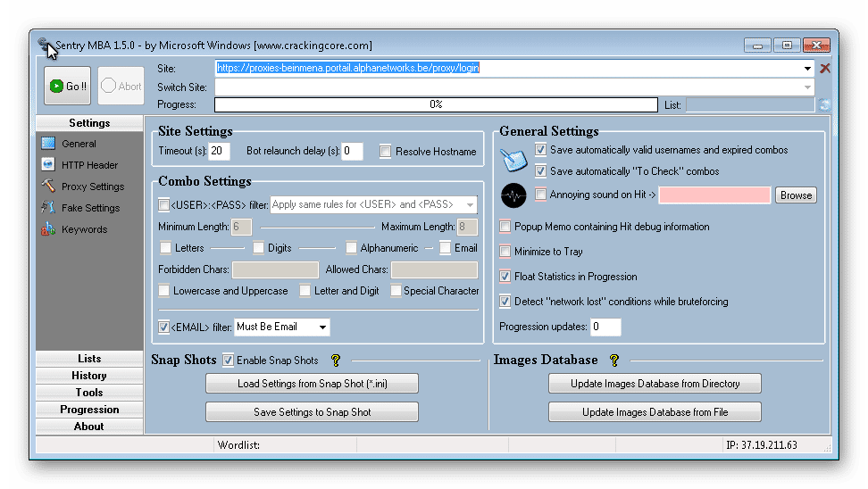Click the Sentry MBA title bar app icon

(x=44, y=45)
